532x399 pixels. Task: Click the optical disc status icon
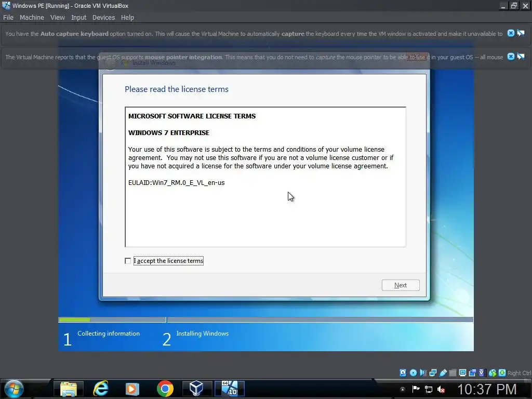413,373
